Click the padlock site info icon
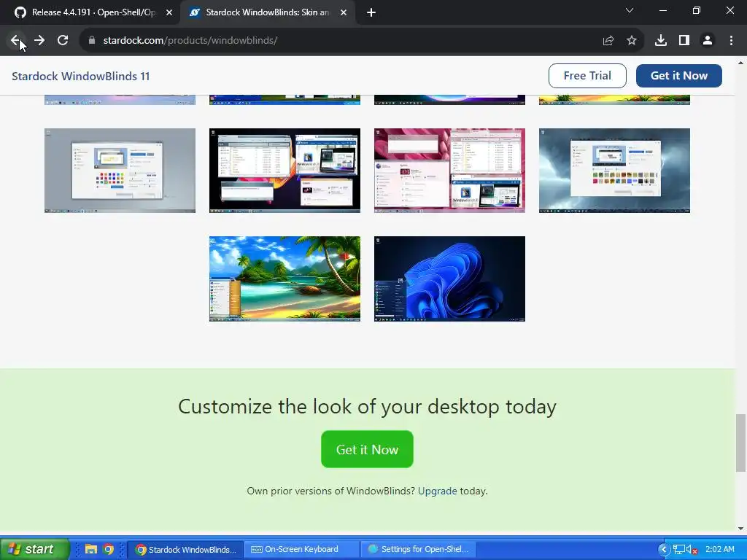 [92, 41]
